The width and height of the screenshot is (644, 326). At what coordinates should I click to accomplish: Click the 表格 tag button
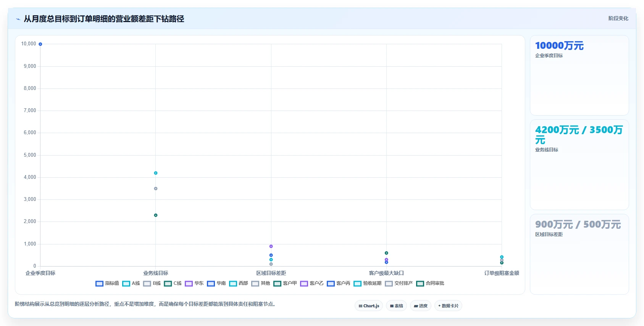click(396, 306)
